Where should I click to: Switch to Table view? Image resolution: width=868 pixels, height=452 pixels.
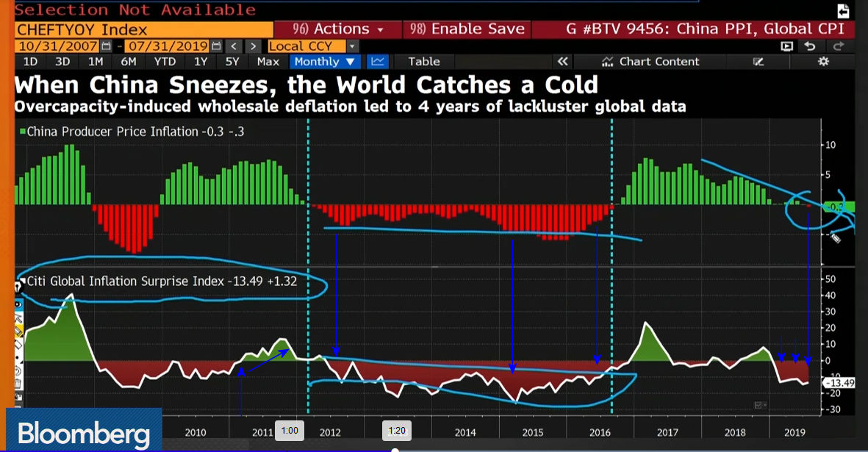[x=424, y=62]
